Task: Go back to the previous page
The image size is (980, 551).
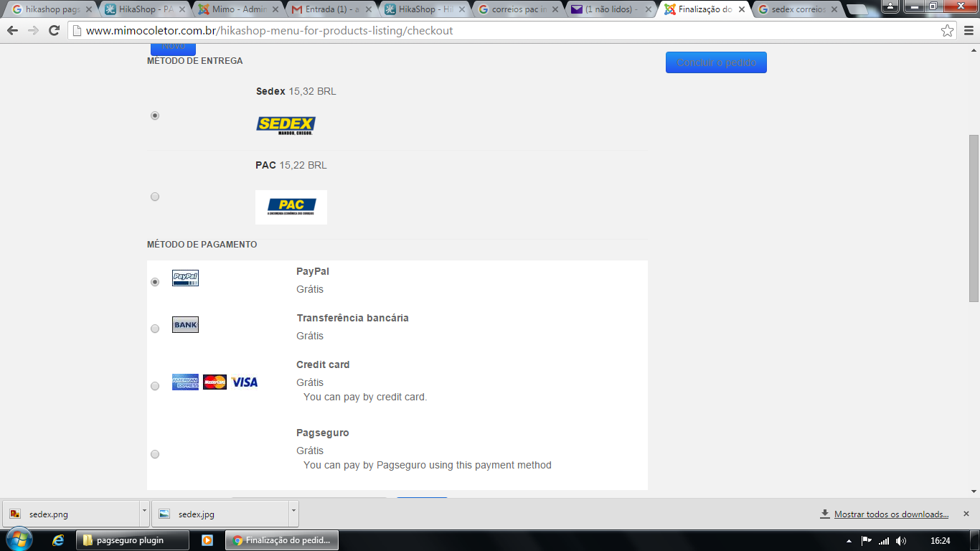Action: [12, 31]
